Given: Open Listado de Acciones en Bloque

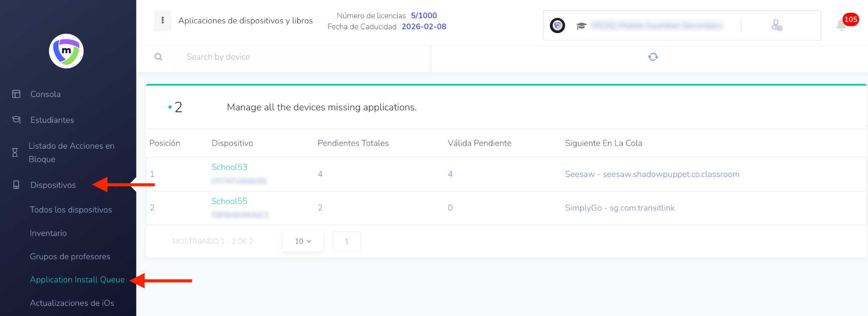Looking at the screenshot, I should (71, 152).
